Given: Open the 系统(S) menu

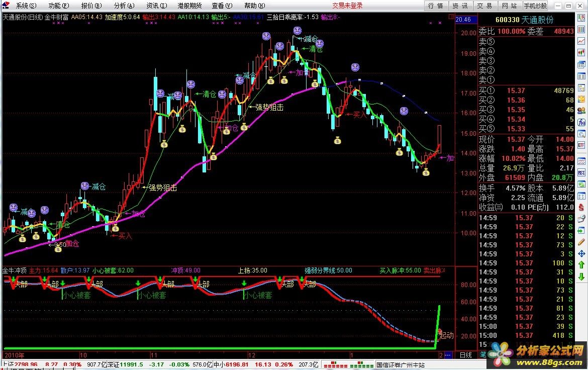Looking at the screenshot, I should click(26, 6).
